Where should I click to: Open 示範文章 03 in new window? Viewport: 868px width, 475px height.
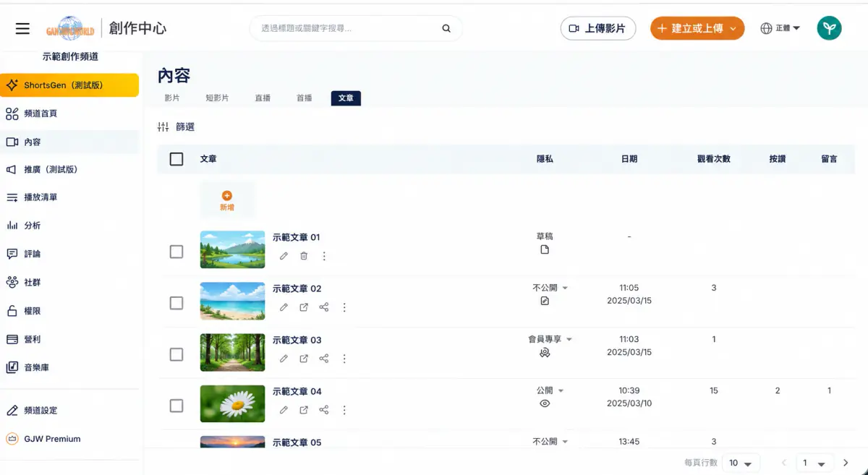coord(304,359)
